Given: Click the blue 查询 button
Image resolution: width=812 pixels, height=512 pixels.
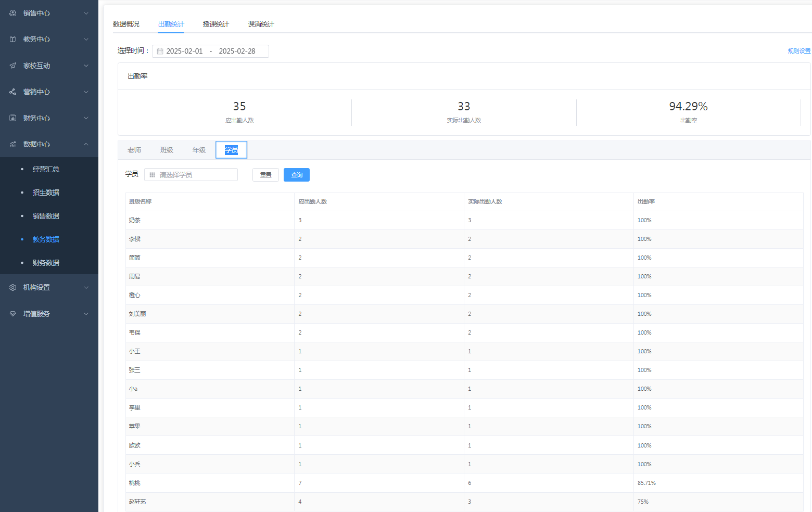Looking at the screenshot, I should pos(297,175).
